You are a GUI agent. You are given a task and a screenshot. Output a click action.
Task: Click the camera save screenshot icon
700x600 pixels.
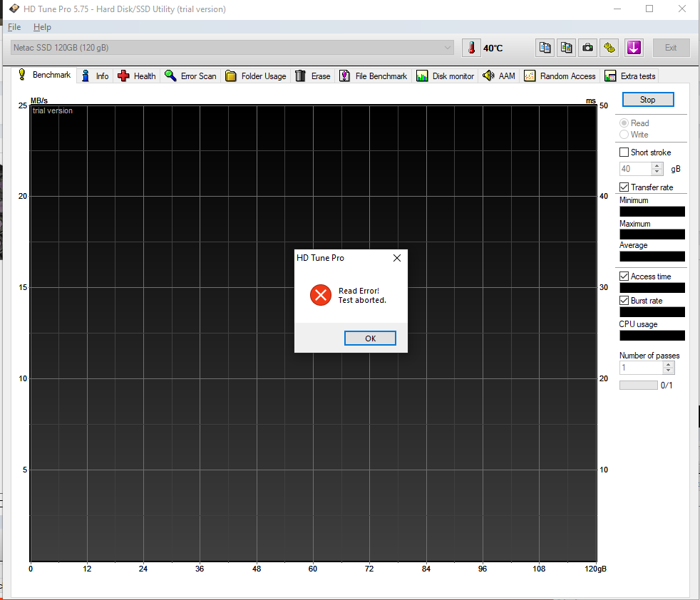(x=587, y=48)
